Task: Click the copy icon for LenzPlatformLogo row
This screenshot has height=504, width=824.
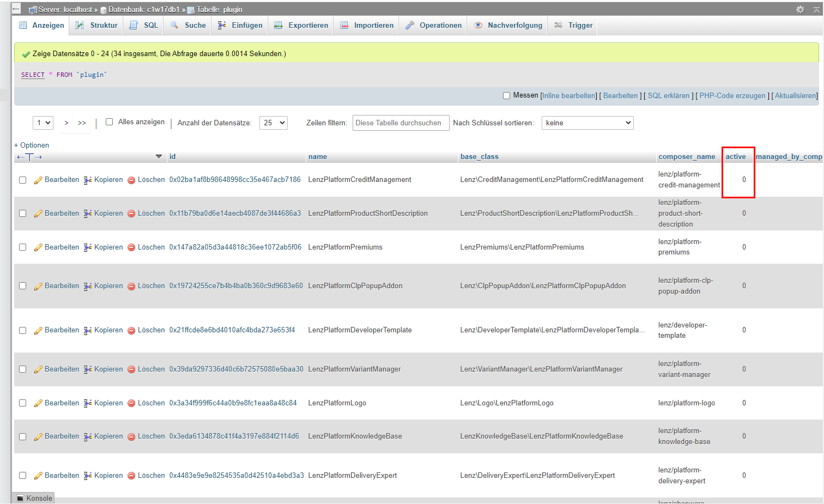Action: tap(88, 403)
